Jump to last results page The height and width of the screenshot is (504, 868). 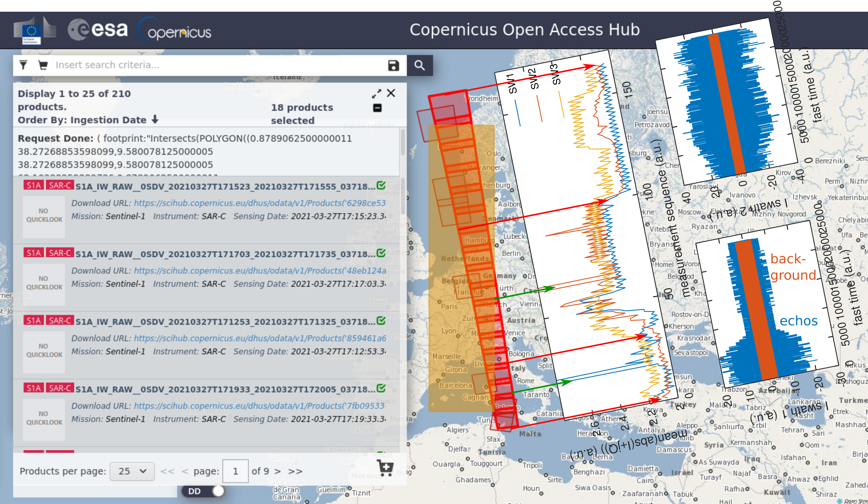tap(295, 471)
